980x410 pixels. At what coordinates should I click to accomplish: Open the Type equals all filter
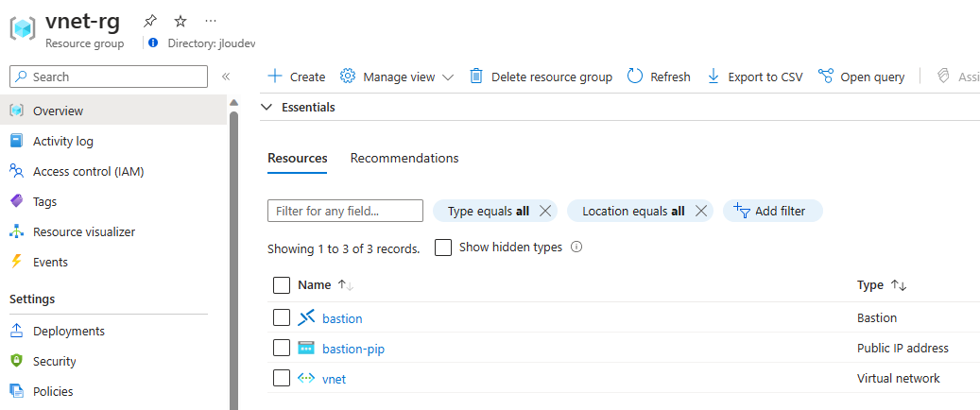pyautogui.click(x=489, y=212)
